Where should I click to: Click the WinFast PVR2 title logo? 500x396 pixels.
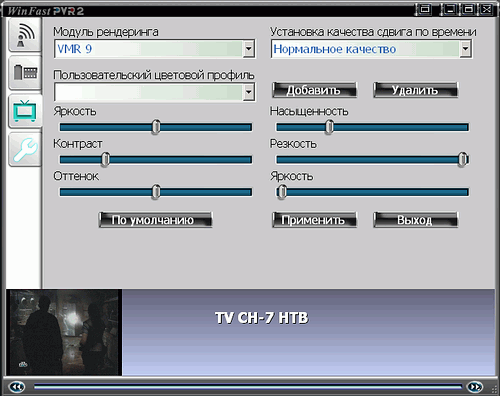tap(45, 11)
